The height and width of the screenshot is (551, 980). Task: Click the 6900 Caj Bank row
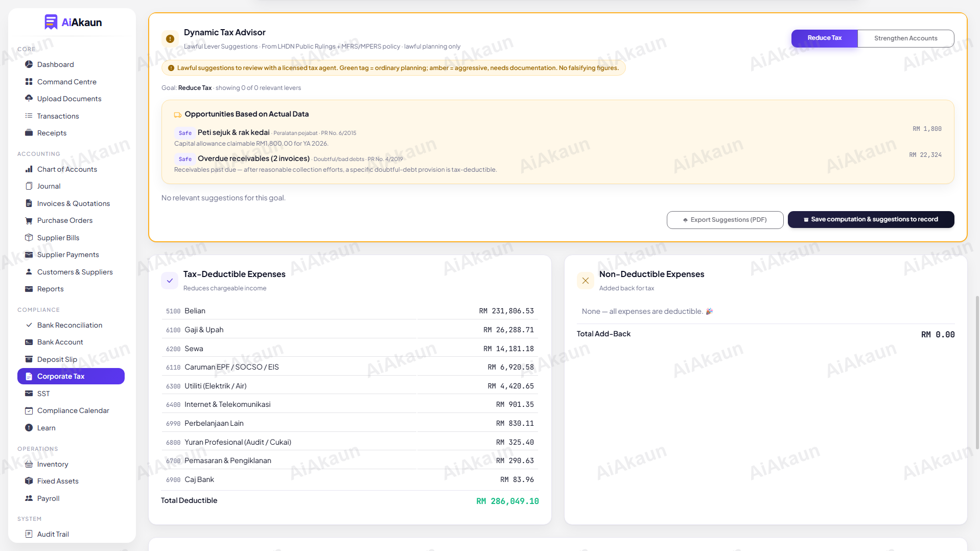(349, 479)
